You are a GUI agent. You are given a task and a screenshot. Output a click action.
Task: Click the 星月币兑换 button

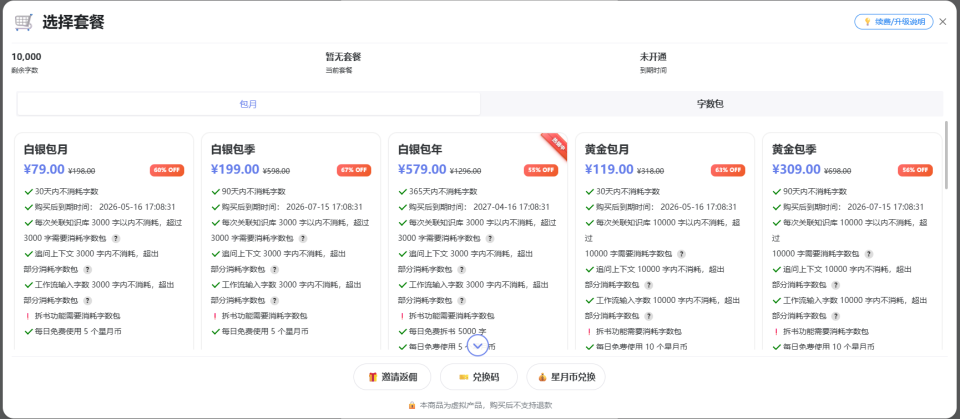pos(566,377)
